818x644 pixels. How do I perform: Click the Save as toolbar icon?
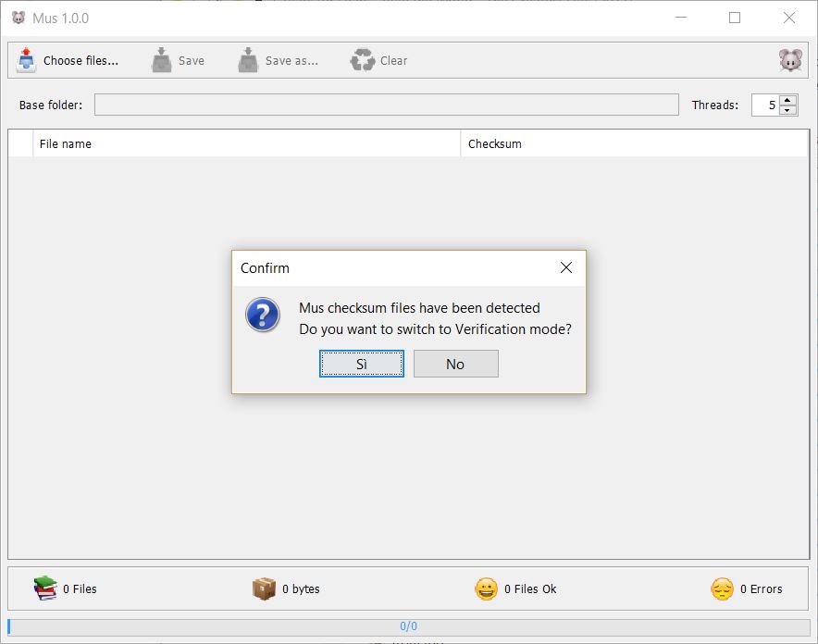click(248, 60)
